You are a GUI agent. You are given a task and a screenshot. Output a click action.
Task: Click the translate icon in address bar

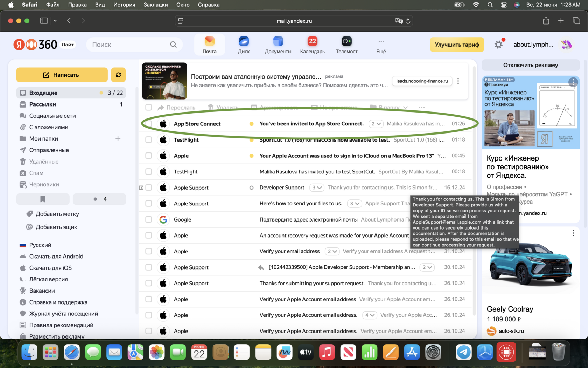click(399, 21)
